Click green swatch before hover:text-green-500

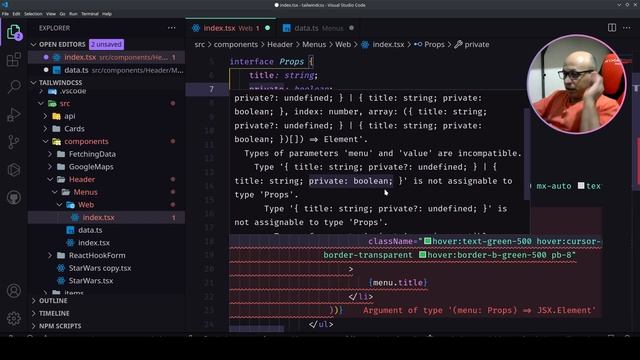(x=427, y=241)
